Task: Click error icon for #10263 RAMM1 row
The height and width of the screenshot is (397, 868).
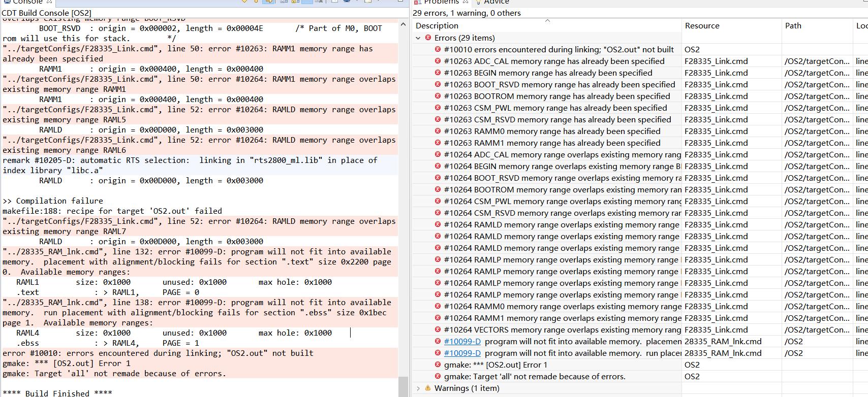Action: [x=438, y=143]
